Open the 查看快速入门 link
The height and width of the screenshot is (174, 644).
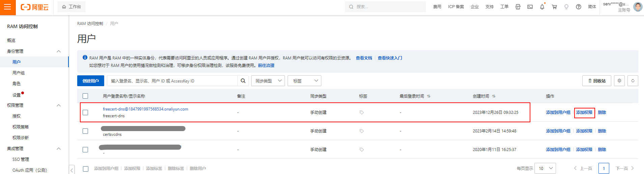tap(390, 58)
